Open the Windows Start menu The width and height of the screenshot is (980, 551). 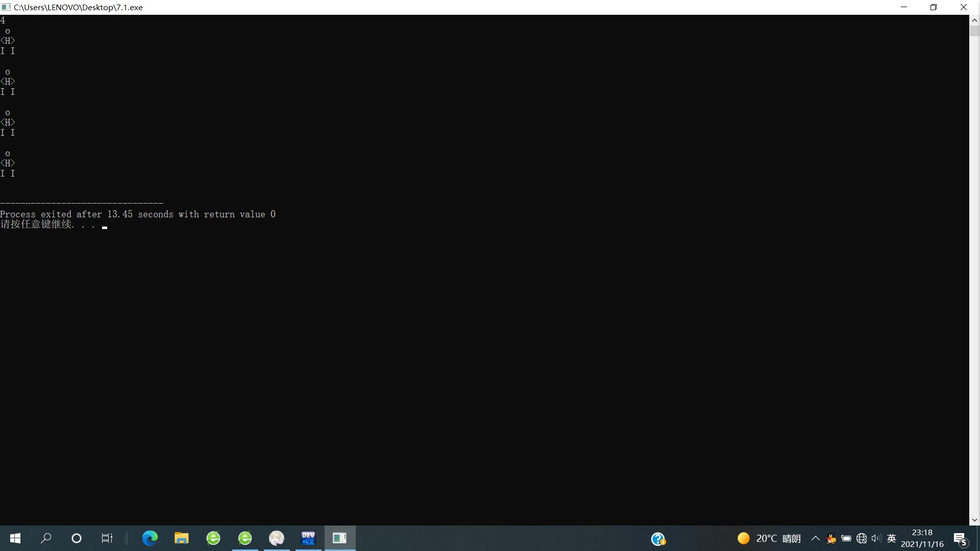[x=15, y=538]
